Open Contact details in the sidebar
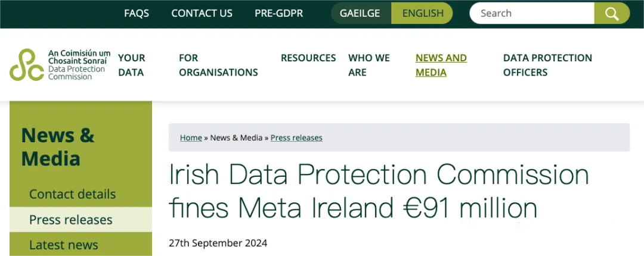644x256 pixels. point(72,194)
